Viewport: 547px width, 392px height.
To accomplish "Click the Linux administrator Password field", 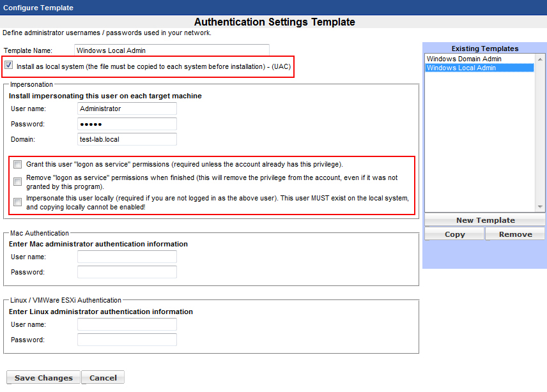I will [x=127, y=340].
